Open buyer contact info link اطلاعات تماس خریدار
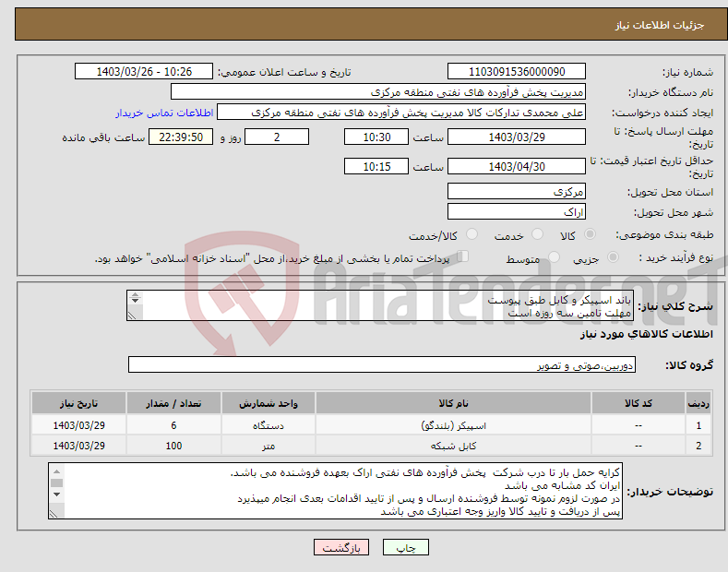This screenshot has width=728, height=572. click(x=164, y=113)
